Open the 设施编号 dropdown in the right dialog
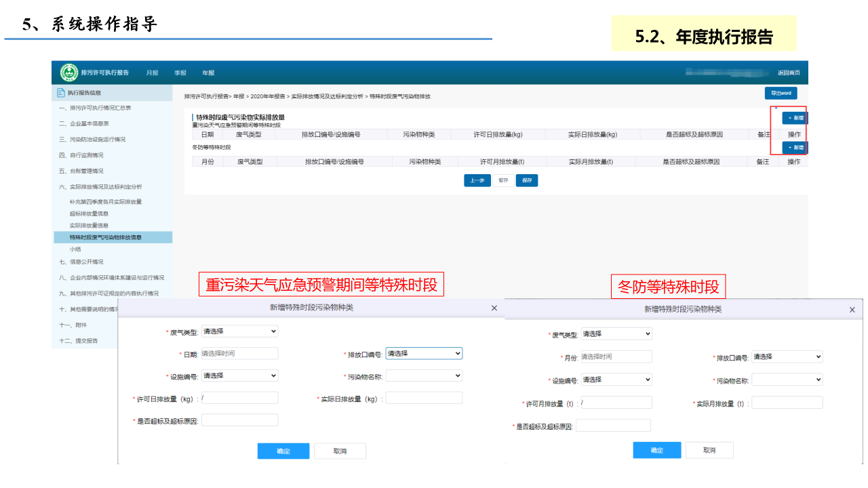The image size is (868, 488). coord(616,380)
